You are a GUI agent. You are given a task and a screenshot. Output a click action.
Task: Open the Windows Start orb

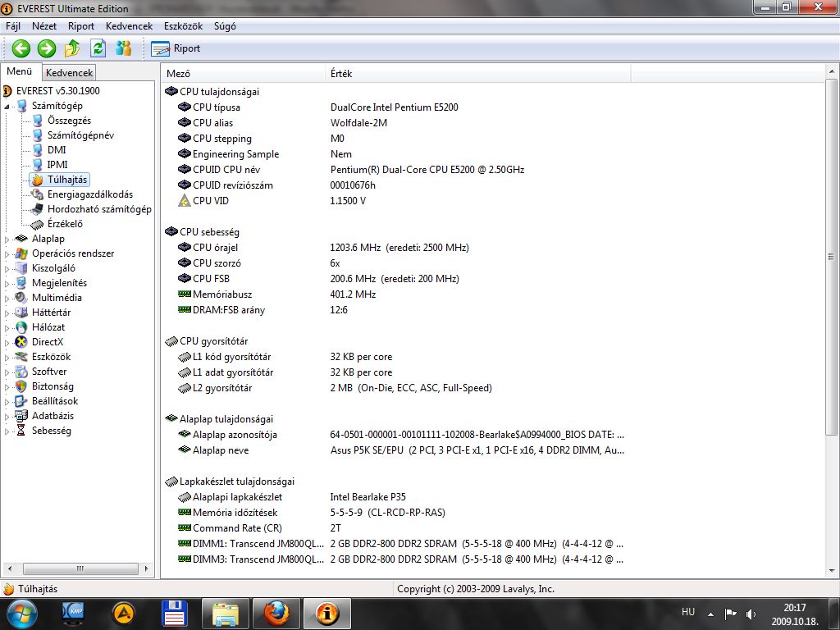coord(21,614)
